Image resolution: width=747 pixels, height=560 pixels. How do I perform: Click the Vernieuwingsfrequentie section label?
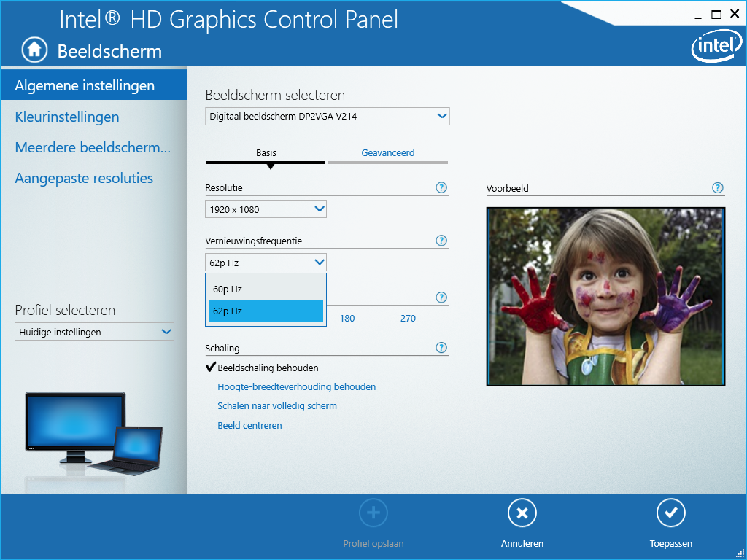(253, 241)
